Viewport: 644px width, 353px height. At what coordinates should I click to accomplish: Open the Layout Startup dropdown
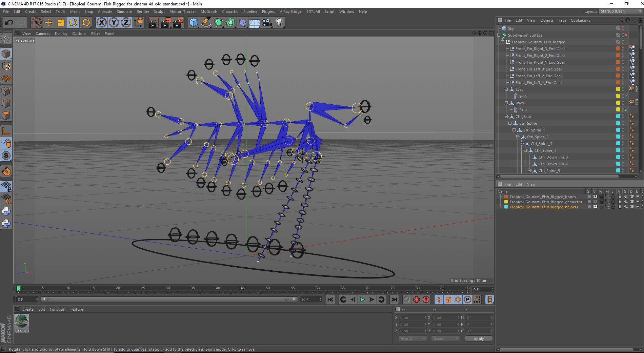point(620,11)
